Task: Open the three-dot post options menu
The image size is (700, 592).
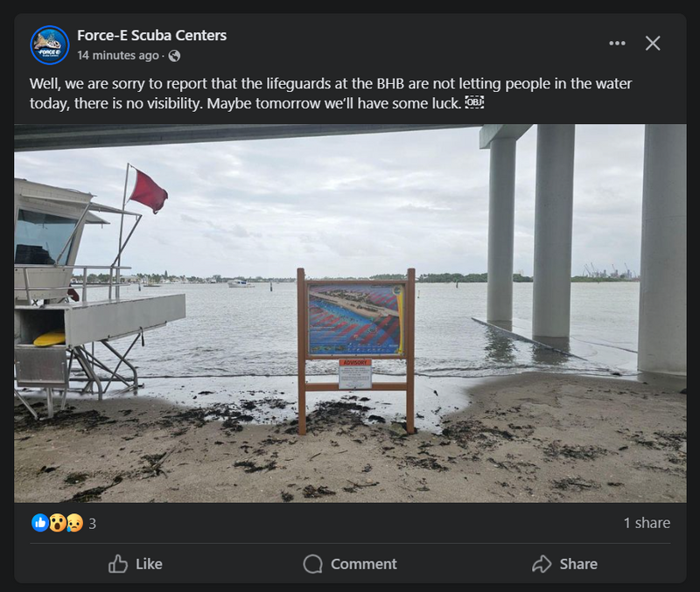Action: tap(617, 43)
